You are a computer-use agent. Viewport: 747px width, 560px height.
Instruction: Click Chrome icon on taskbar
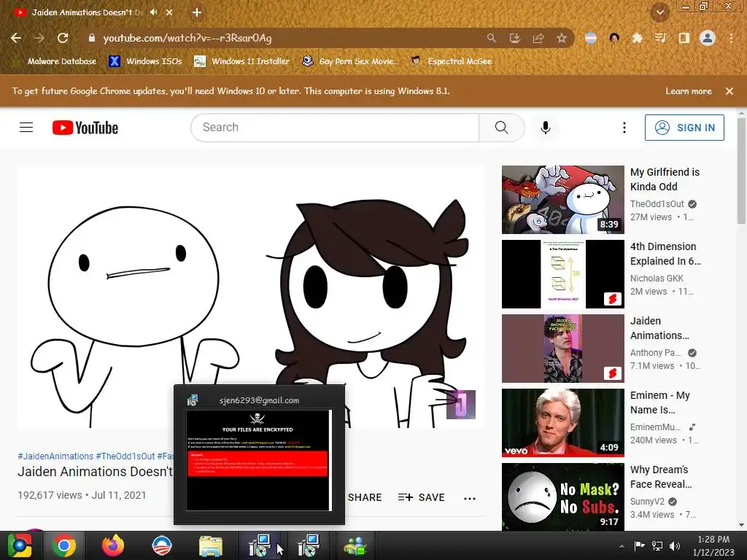pos(63,545)
